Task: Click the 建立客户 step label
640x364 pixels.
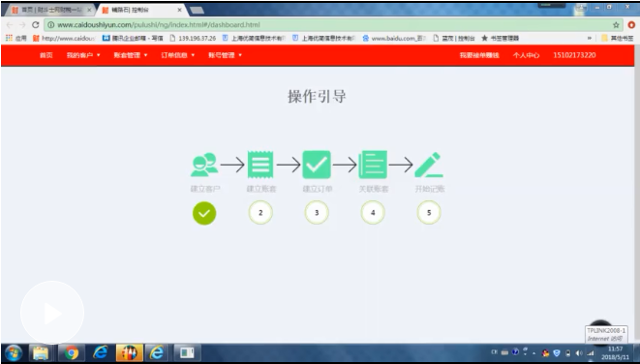Action: click(205, 189)
